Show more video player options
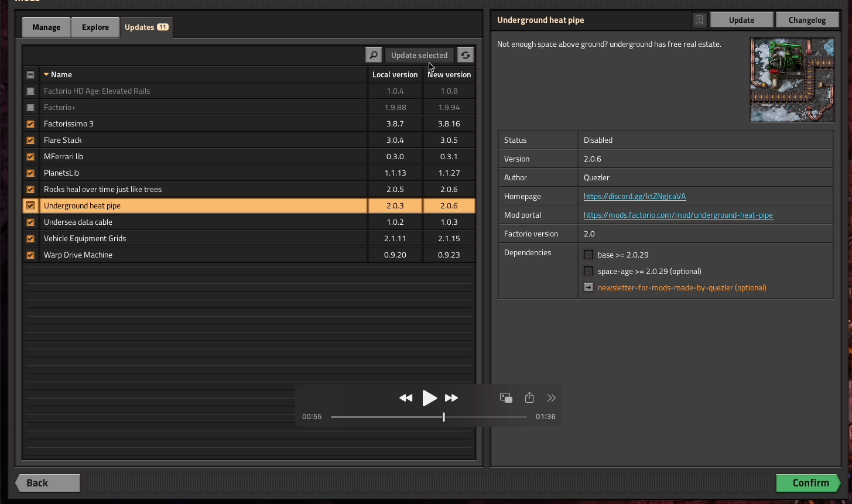Viewport: 852px width, 504px height. (551, 398)
